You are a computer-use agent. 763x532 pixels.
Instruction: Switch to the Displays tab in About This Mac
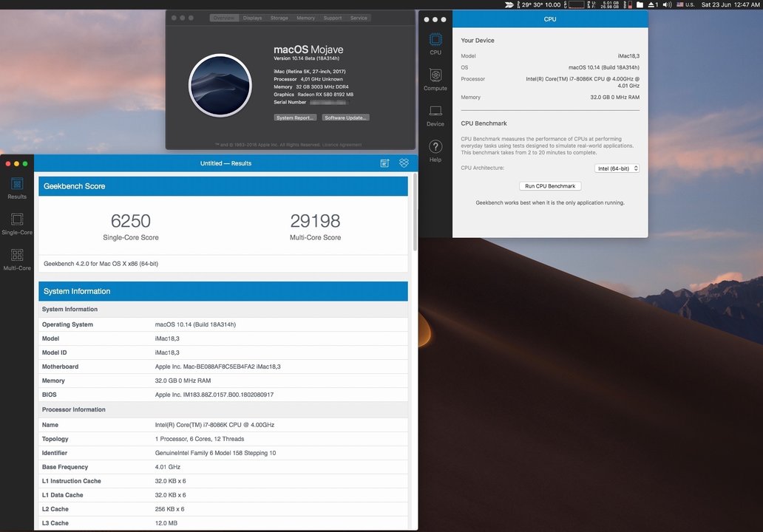coord(252,18)
